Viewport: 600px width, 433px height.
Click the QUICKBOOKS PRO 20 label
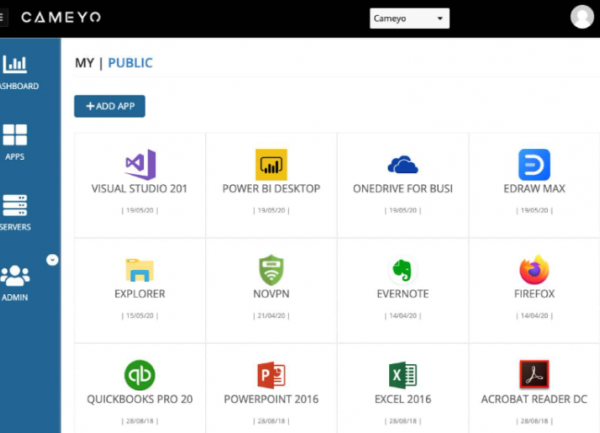tap(140, 399)
